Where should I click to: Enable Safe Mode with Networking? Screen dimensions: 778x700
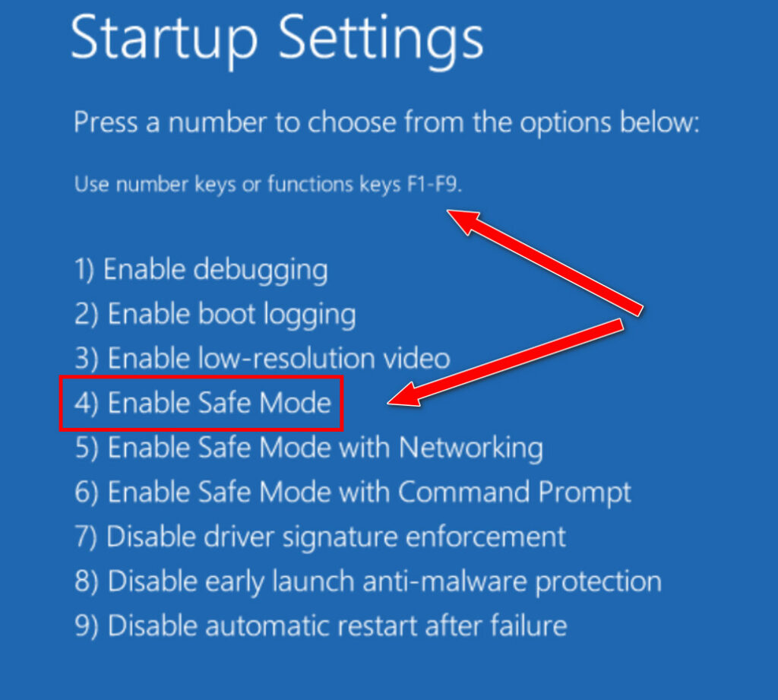coord(308,448)
